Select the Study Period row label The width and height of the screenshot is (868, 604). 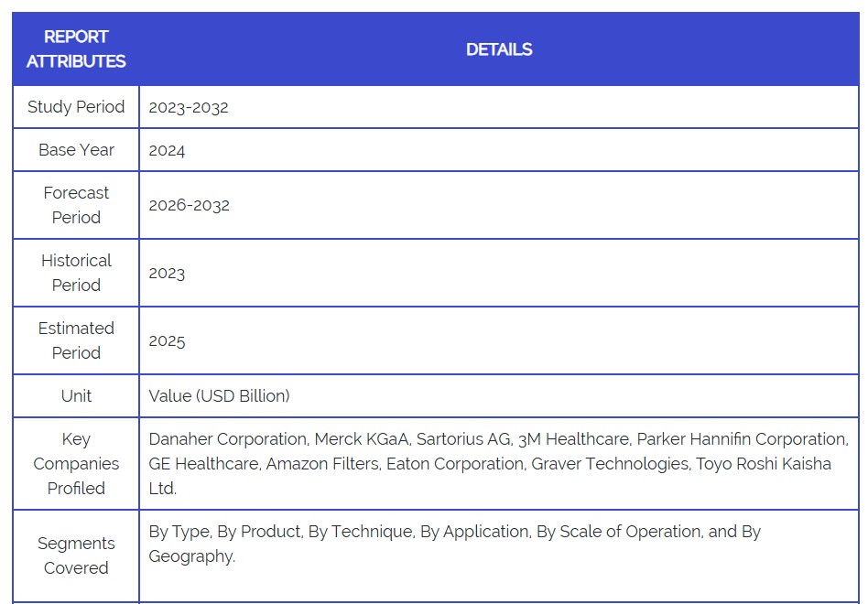76,107
